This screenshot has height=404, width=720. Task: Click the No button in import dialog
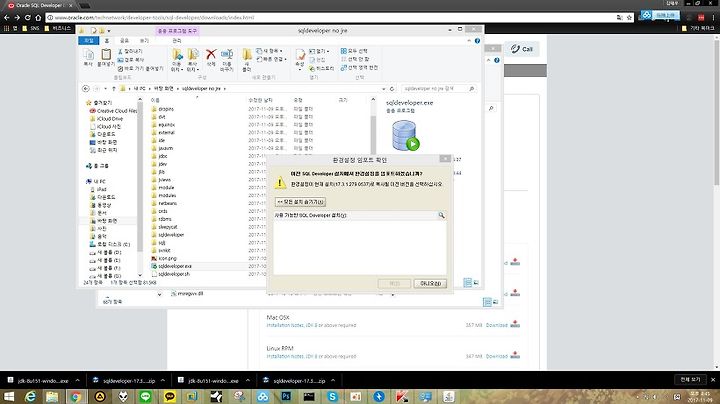[430, 283]
